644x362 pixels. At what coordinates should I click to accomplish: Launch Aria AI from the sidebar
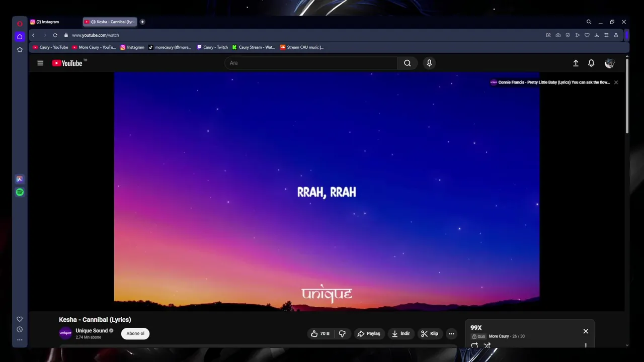[20, 179]
